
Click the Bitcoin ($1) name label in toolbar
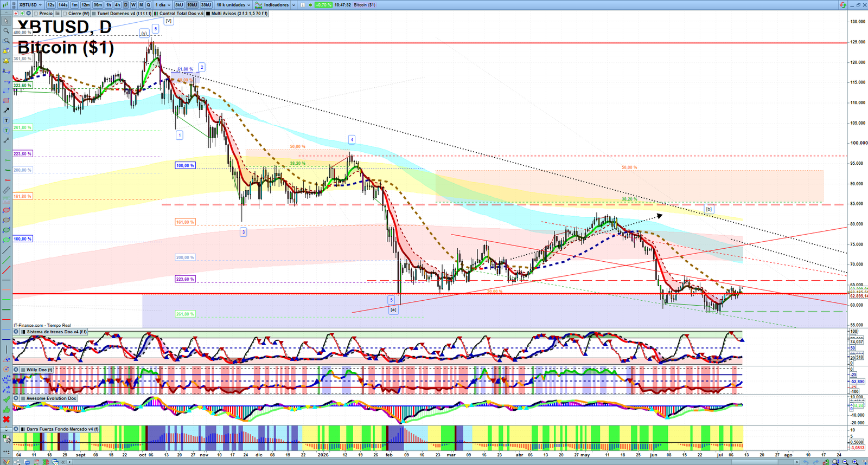point(365,5)
